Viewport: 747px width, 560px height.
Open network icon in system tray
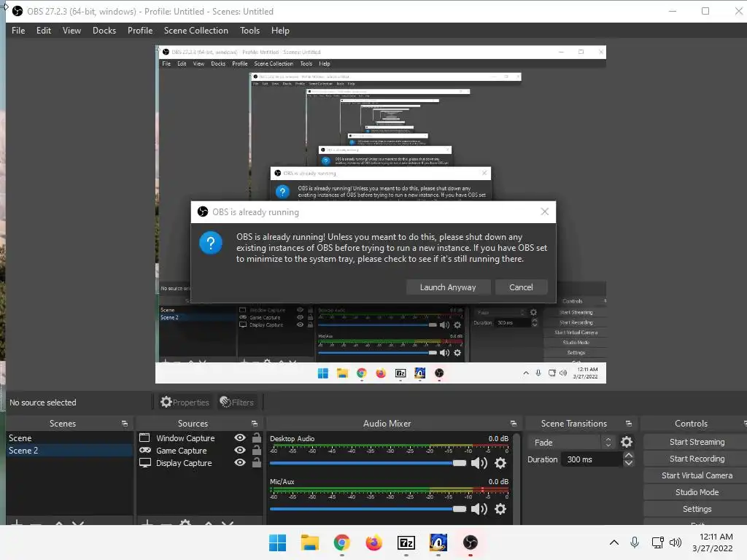pos(657,542)
